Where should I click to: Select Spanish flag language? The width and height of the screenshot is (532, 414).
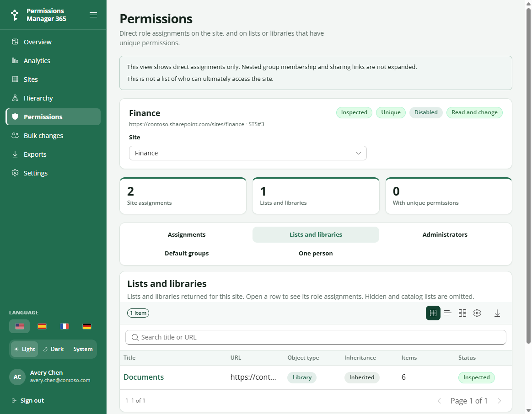point(42,326)
